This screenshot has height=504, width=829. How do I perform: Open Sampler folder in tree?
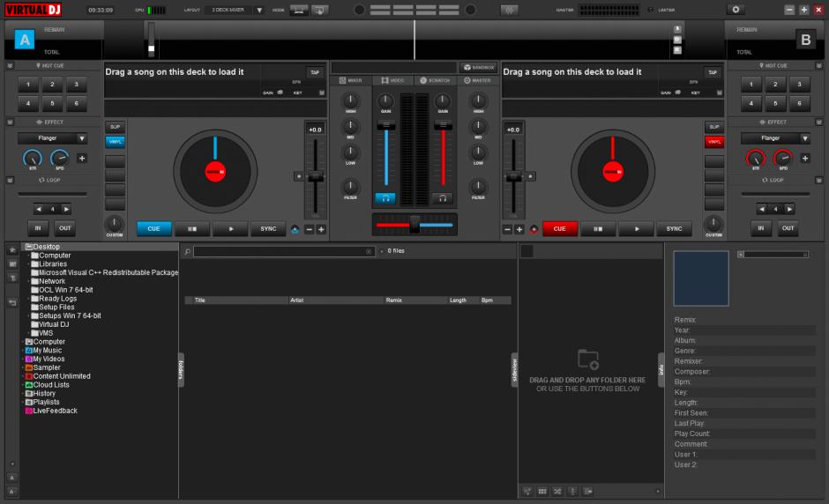tap(47, 367)
